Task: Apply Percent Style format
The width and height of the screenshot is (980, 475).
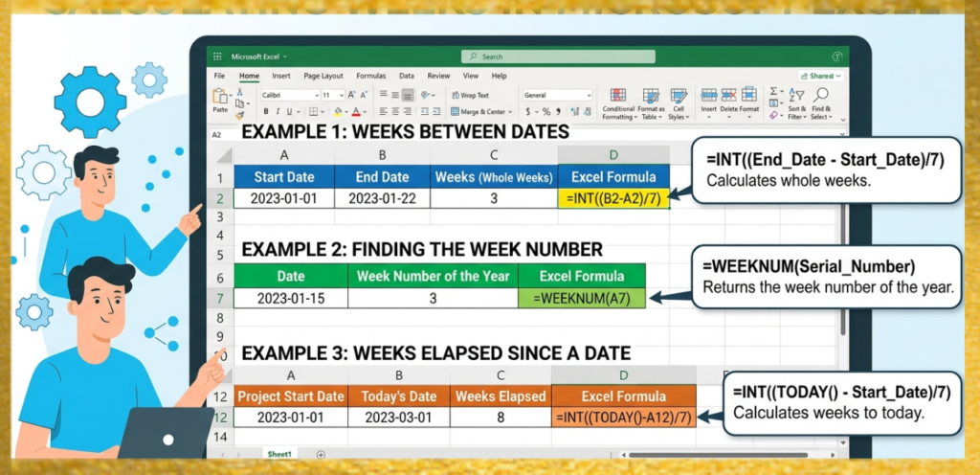Action: [x=546, y=111]
